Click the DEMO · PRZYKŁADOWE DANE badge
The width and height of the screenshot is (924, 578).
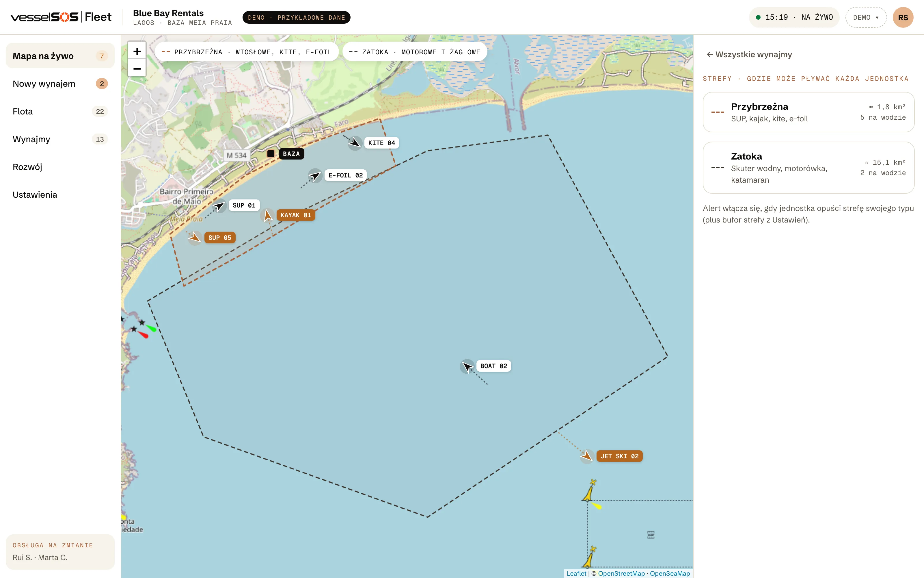(x=296, y=18)
